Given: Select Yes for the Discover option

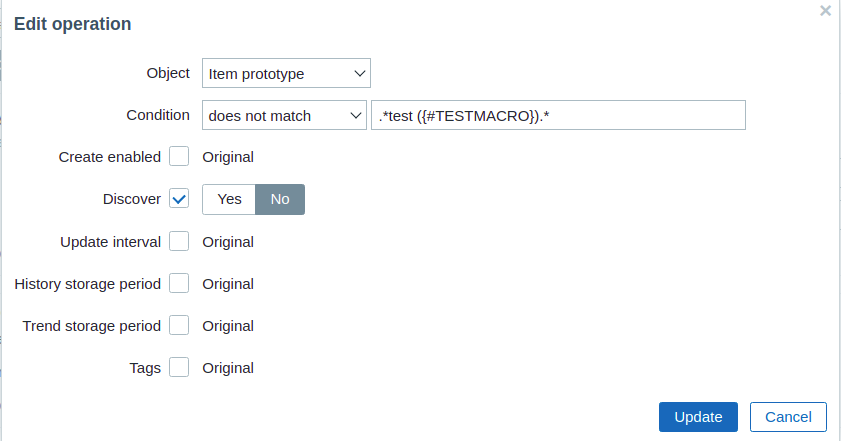Looking at the screenshot, I should pos(229,199).
